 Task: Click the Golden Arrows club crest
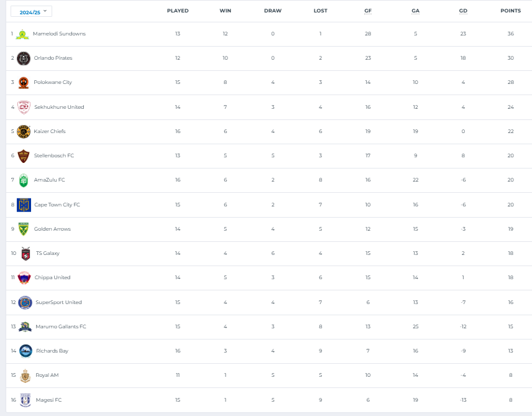[24, 229]
